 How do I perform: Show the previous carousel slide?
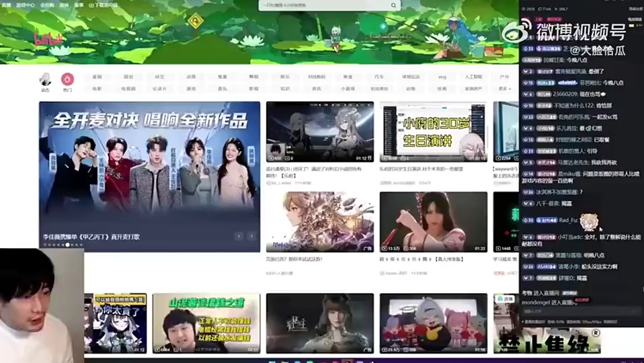coord(239,236)
